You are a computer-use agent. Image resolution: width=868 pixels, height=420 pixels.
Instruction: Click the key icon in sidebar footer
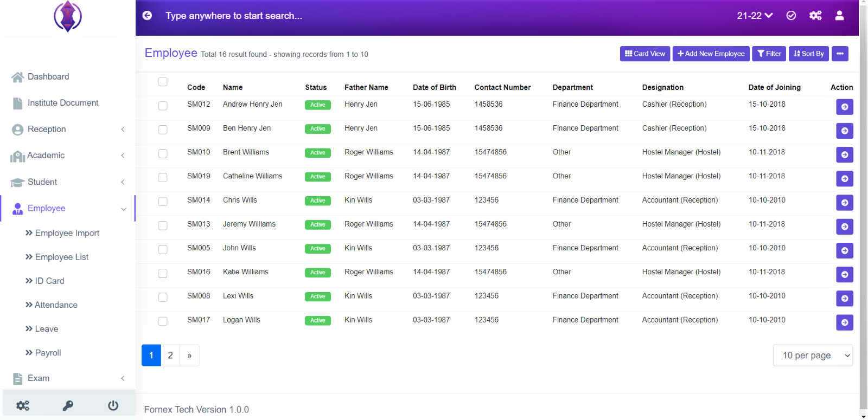point(68,405)
